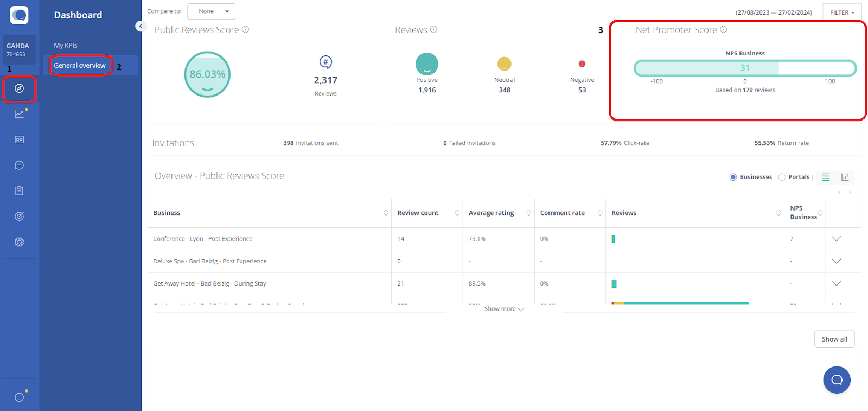Open the chat bubble reviews sidebar icon
The image size is (868, 411).
coord(20,165)
